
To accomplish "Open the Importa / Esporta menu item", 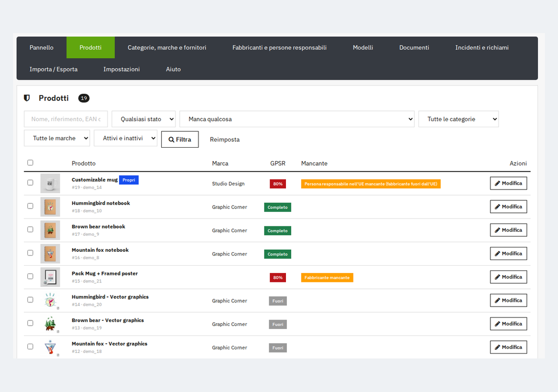I will point(53,69).
